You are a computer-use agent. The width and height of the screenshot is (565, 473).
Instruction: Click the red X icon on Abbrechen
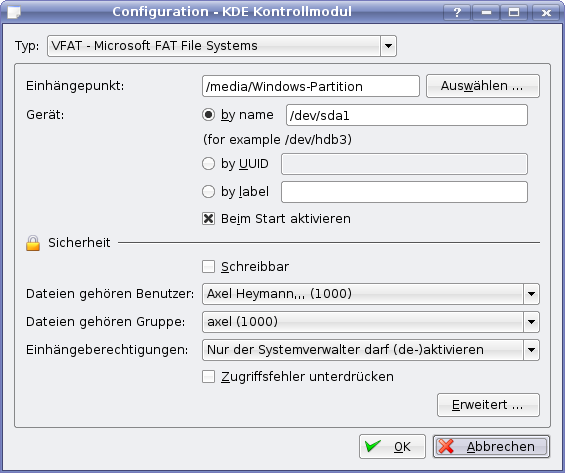(446, 446)
